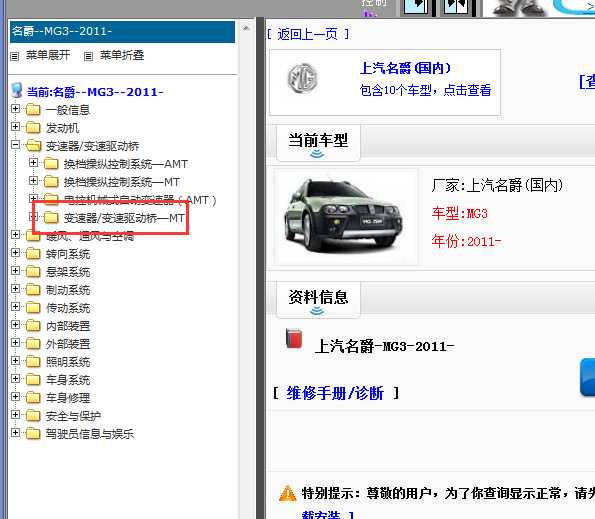Expand the 一般信息 tree node
This screenshot has height=519, width=595.
[x=15, y=109]
